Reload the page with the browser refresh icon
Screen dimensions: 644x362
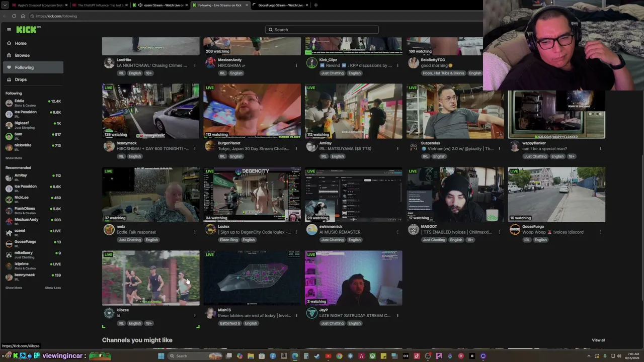tap(14, 16)
